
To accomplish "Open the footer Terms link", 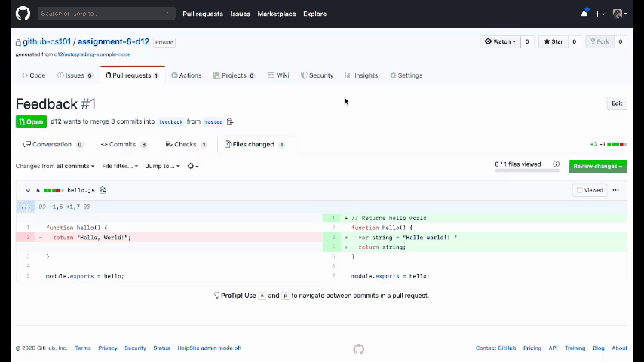I will point(83,348).
